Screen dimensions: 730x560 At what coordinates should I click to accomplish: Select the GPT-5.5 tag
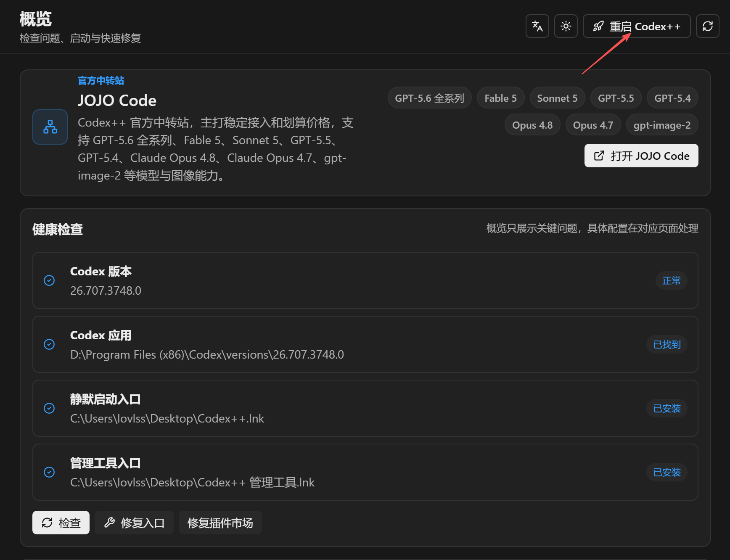[616, 98]
